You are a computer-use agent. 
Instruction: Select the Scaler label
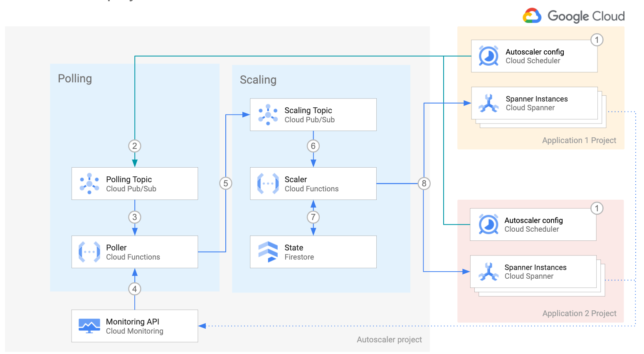point(296,179)
